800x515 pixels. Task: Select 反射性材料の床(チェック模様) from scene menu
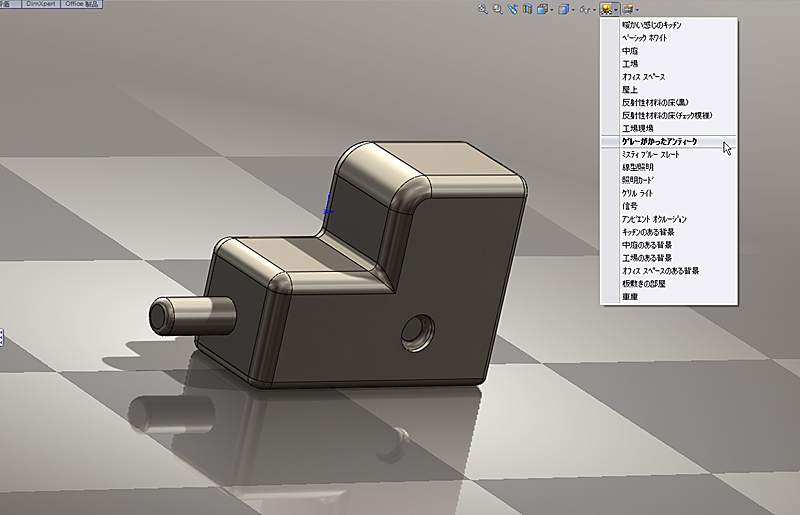(666, 116)
